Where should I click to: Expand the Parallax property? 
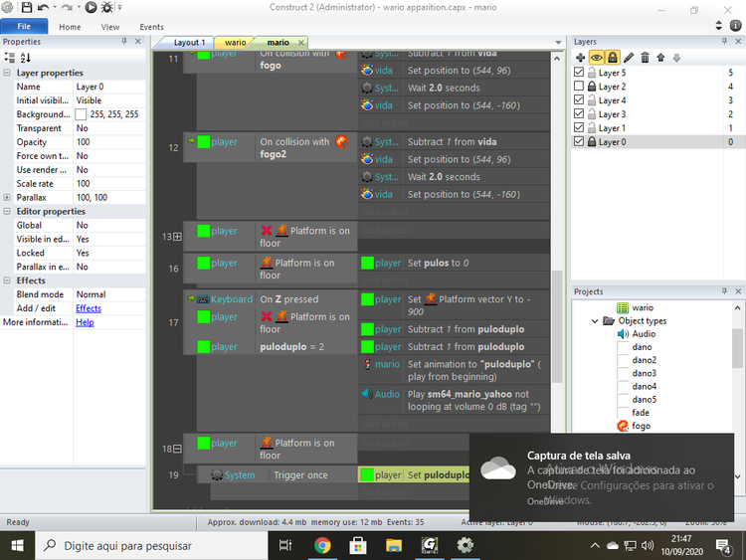click(7, 198)
